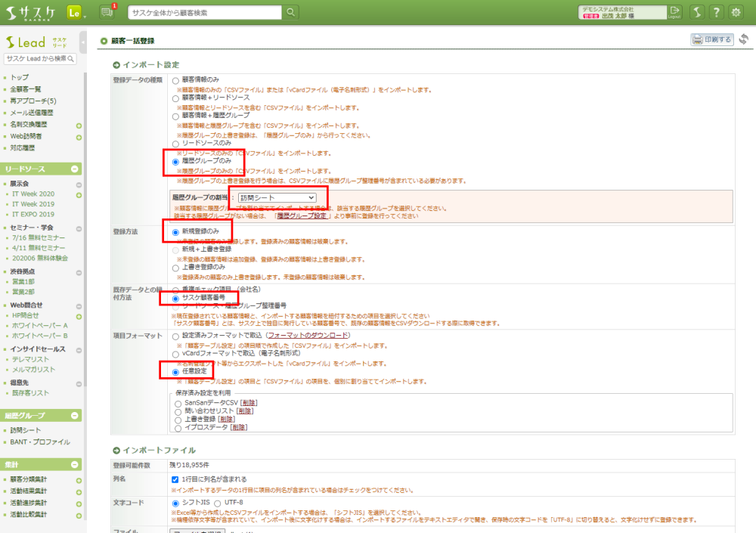Collapse the 集計 sidebar section

click(x=76, y=464)
